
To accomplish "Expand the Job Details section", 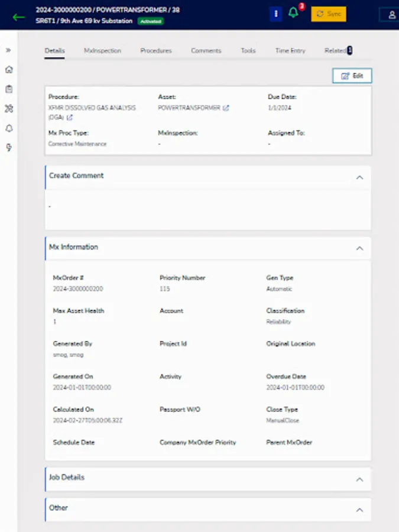I will 359,479.
